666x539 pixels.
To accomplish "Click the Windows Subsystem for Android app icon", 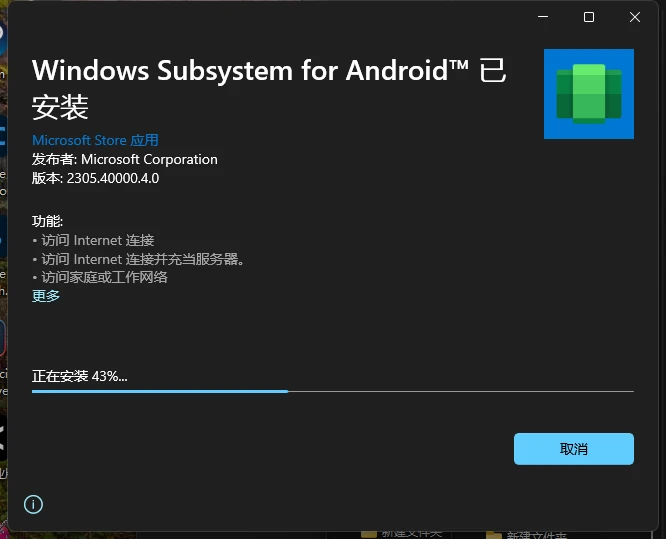I will point(589,94).
